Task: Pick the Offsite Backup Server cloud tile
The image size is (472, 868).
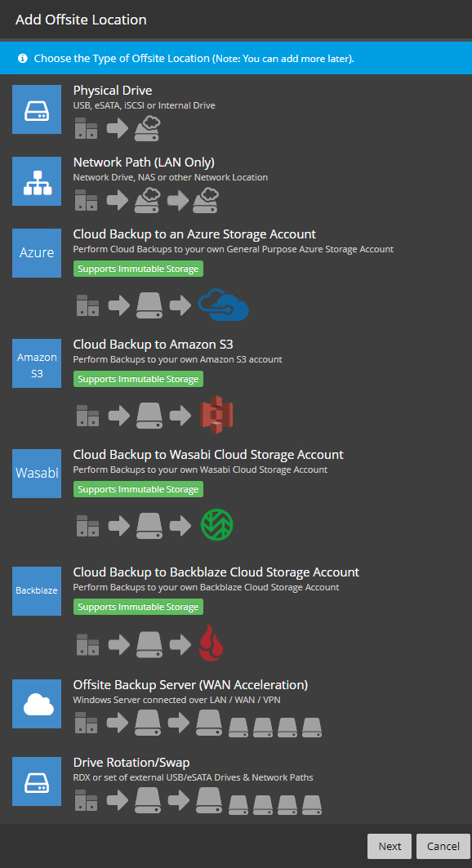Action: coord(37,704)
